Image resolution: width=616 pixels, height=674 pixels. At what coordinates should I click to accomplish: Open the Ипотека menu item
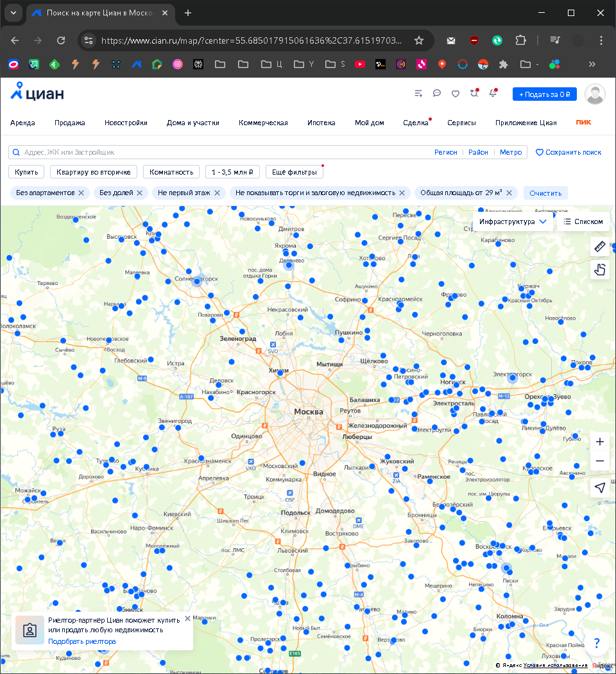[x=321, y=123]
